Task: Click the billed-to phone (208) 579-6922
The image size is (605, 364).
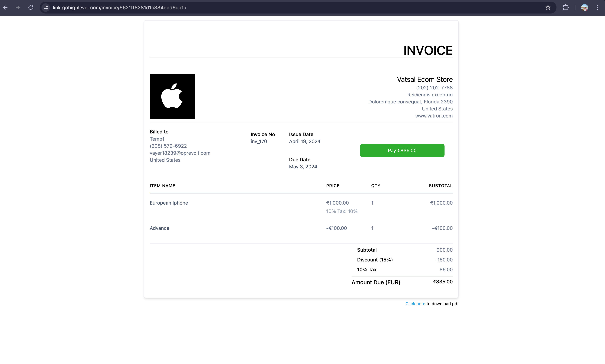Action: pos(168,146)
